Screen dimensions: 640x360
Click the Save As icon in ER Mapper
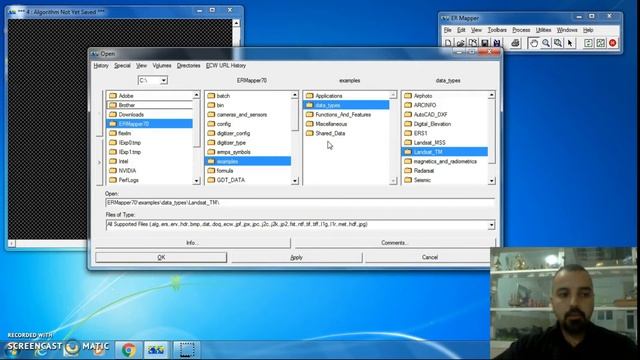[x=497, y=43]
